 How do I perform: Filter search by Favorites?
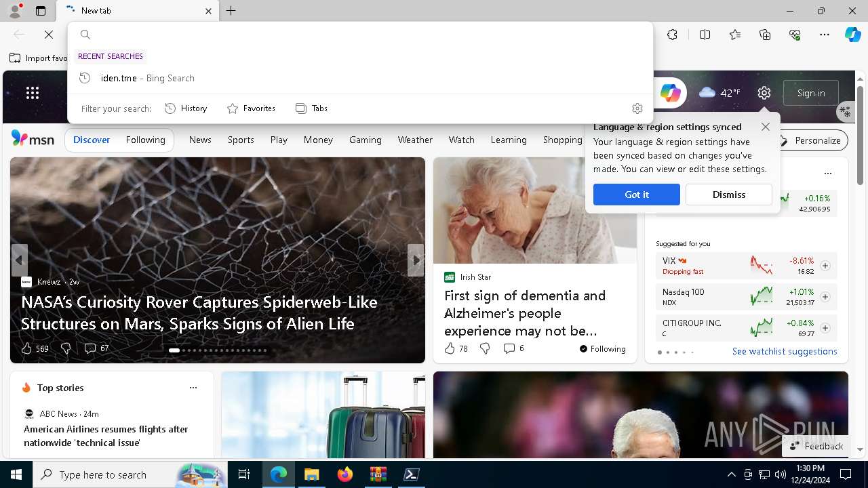(x=251, y=108)
